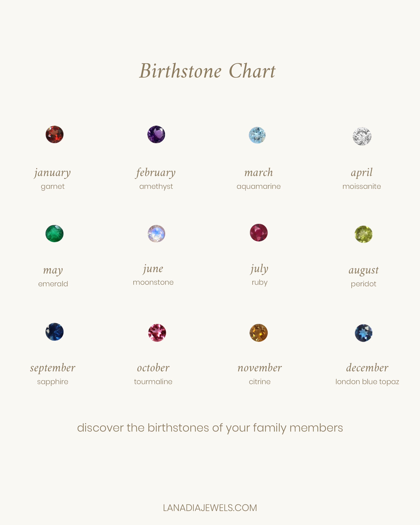Select the pink tourmaline gemstone
This screenshot has width=420, height=525.
click(157, 333)
